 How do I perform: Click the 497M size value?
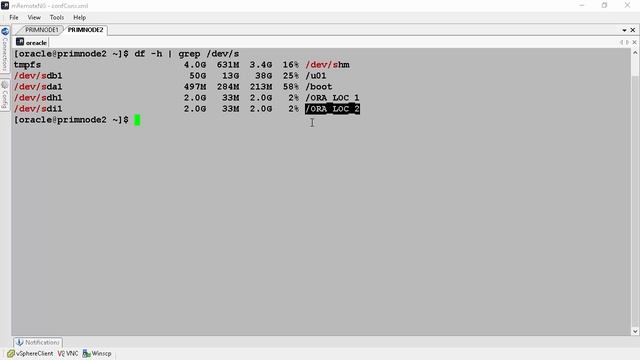coord(195,87)
